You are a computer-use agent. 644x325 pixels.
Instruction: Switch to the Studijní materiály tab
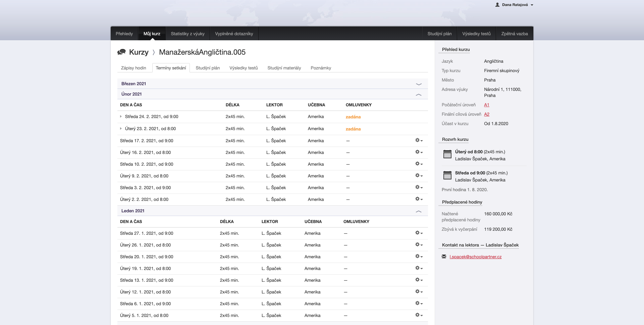(x=284, y=68)
